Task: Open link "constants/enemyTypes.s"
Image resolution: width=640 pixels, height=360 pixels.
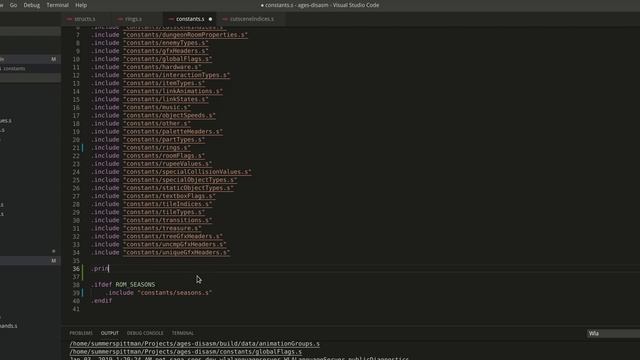Action: [x=166, y=43]
